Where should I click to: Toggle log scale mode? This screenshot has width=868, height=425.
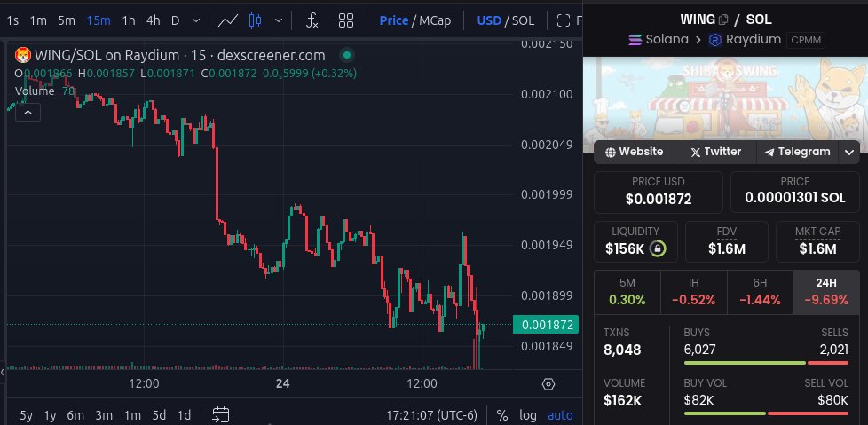[528, 415]
